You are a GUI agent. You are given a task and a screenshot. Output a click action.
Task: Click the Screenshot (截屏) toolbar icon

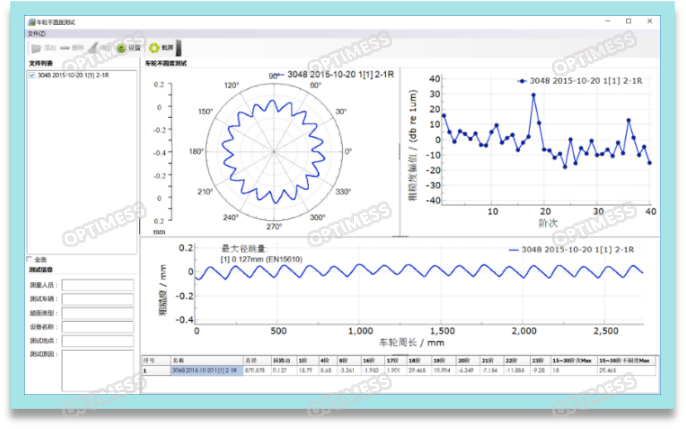click(x=154, y=47)
